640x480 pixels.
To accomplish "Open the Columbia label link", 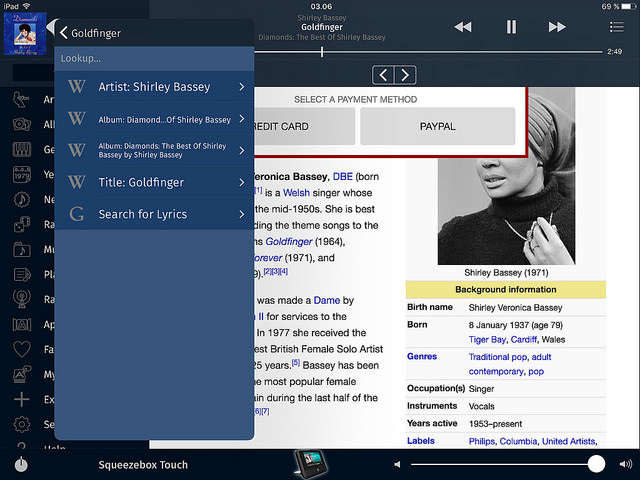I will click(518, 441).
